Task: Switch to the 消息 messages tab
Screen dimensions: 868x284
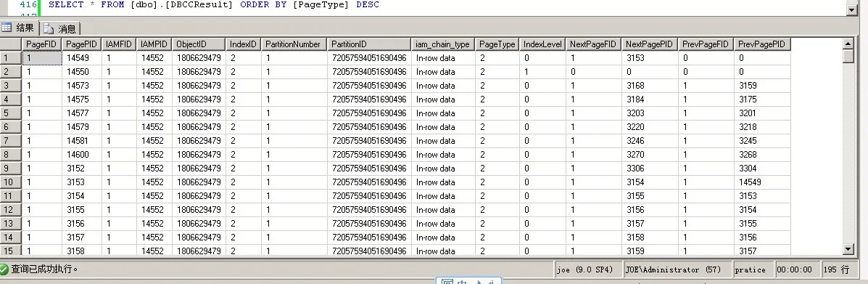Action: 60,29
